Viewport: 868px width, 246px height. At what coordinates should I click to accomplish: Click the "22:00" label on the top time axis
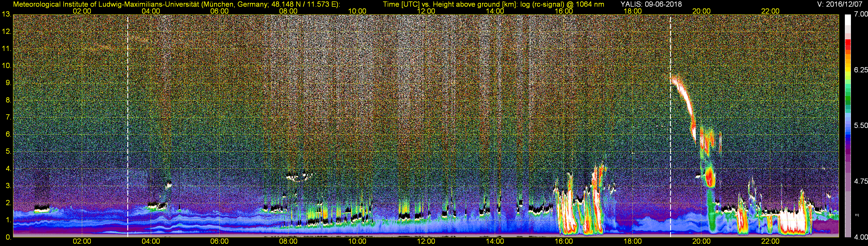pos(770,11)
